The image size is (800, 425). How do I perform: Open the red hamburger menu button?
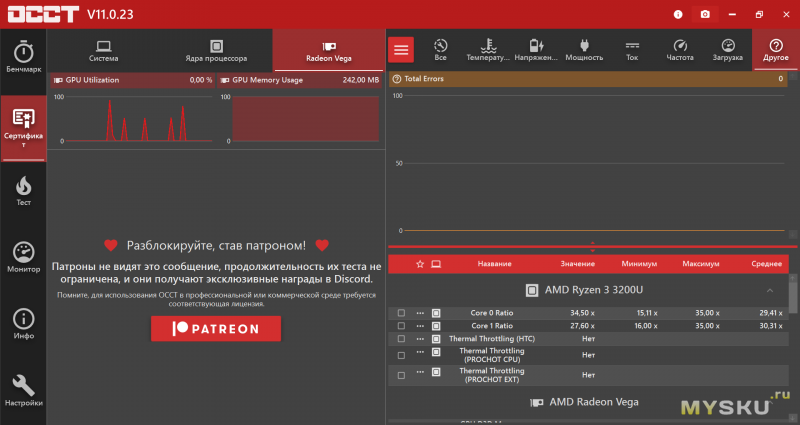(x=401, y=49)
